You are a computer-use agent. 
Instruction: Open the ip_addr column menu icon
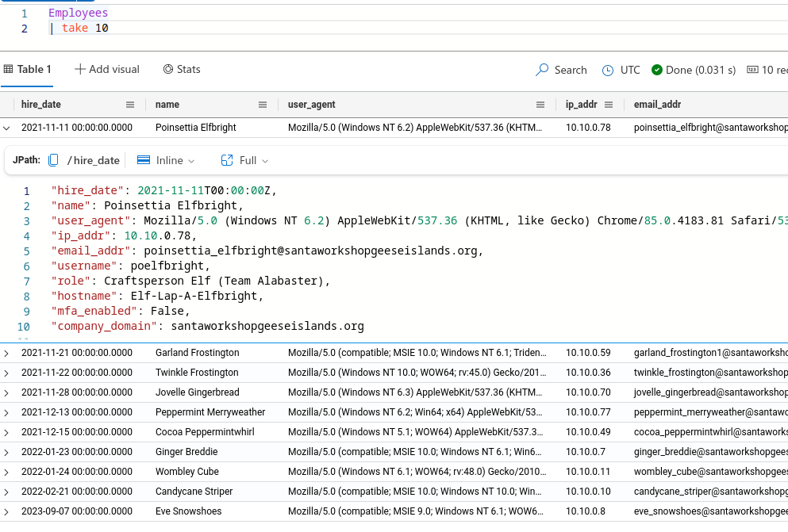[609, 105]
